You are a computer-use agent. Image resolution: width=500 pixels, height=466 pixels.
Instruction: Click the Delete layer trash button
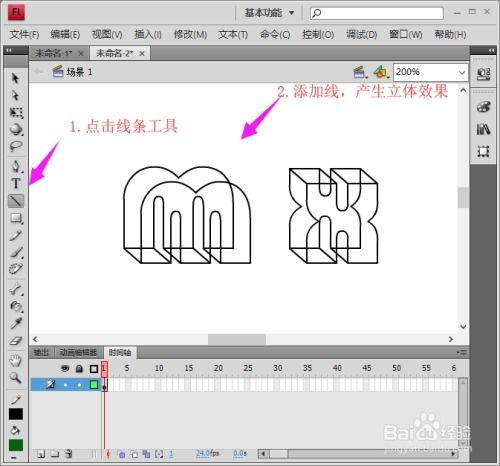pos(69,454)
